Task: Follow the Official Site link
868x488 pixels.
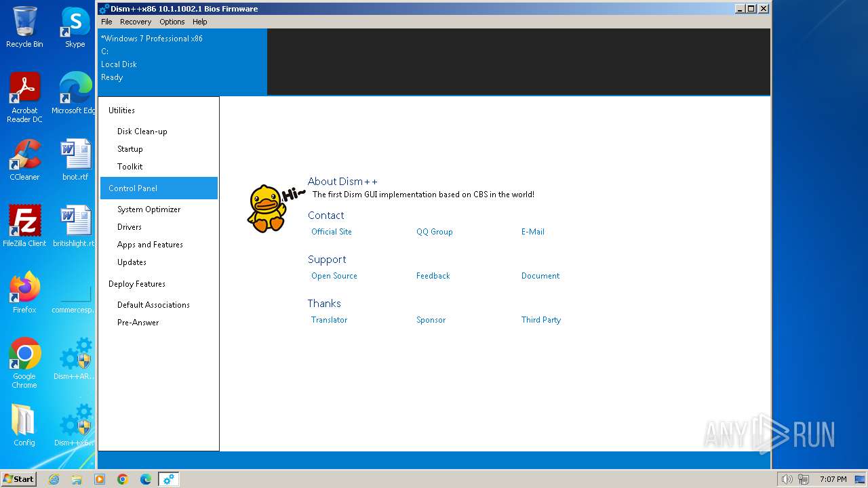Action: tap(332, 232)
